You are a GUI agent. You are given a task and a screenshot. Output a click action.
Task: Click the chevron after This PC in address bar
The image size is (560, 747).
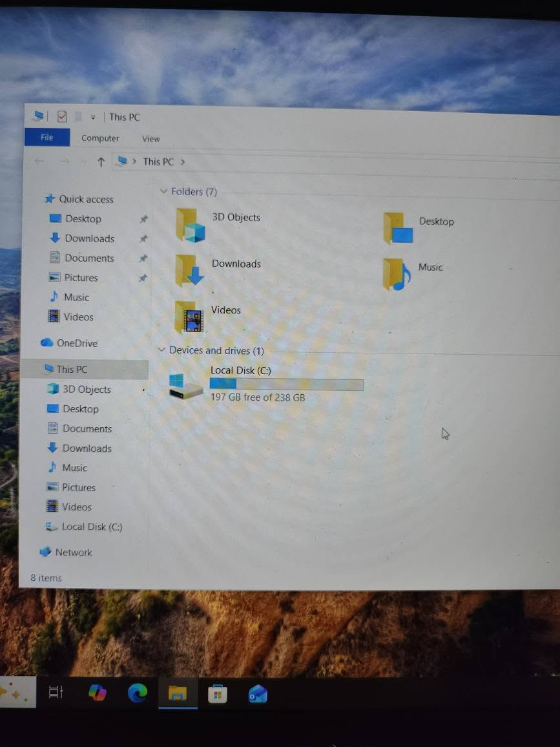(183, 162)
